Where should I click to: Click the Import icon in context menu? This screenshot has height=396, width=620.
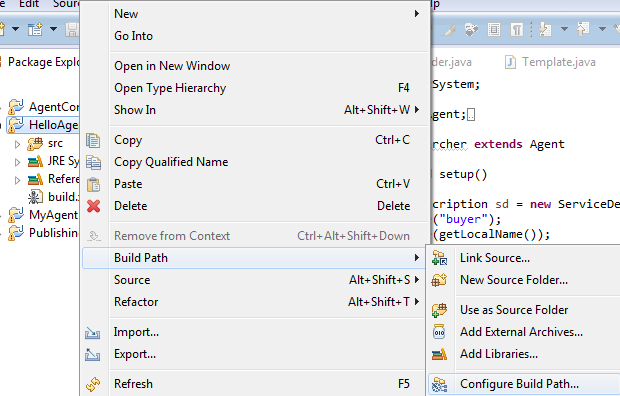(93, 333)
